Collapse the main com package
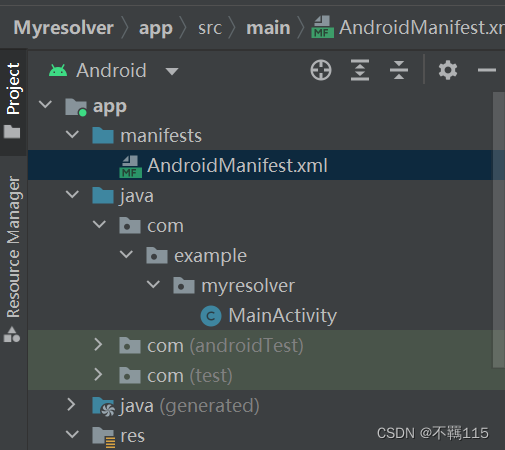505x450 pixels. [x=99, y=224]
